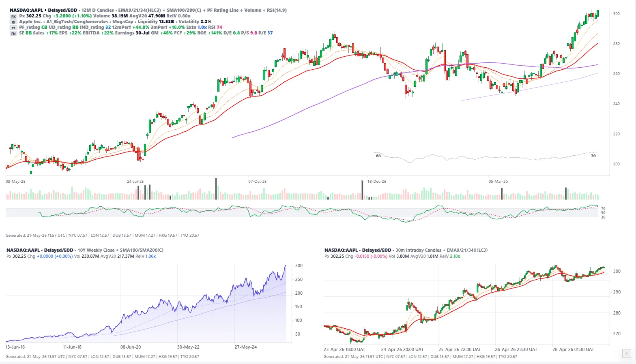
Task: Click 'SMA100/200(C)' in the daily chart title
Action: click(184, 10)
